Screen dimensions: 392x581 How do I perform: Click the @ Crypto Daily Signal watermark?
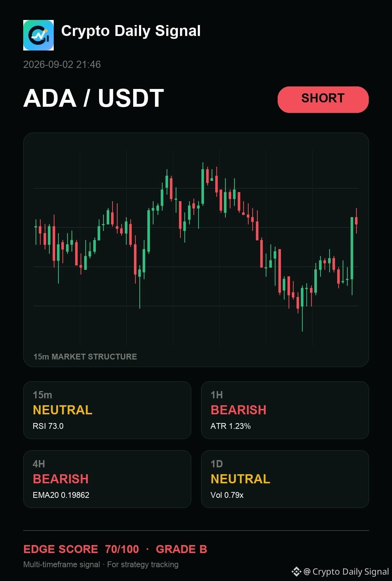pos(346,572)
